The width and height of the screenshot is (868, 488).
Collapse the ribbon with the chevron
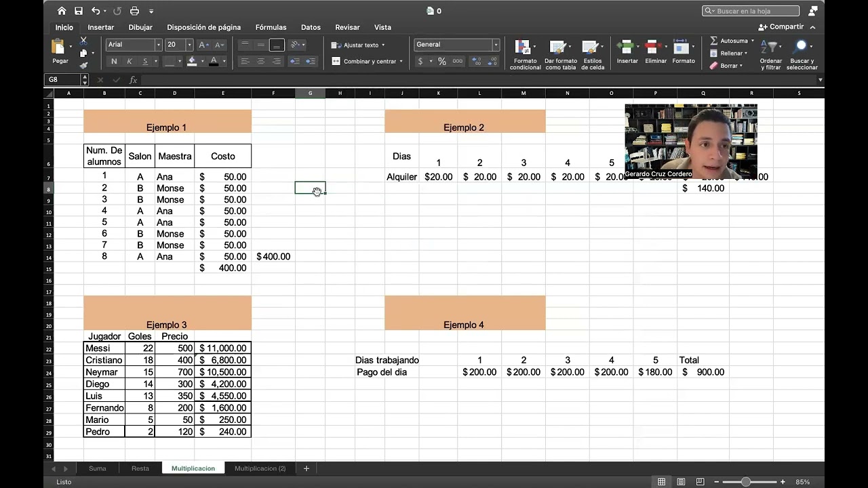click(812, 27)
